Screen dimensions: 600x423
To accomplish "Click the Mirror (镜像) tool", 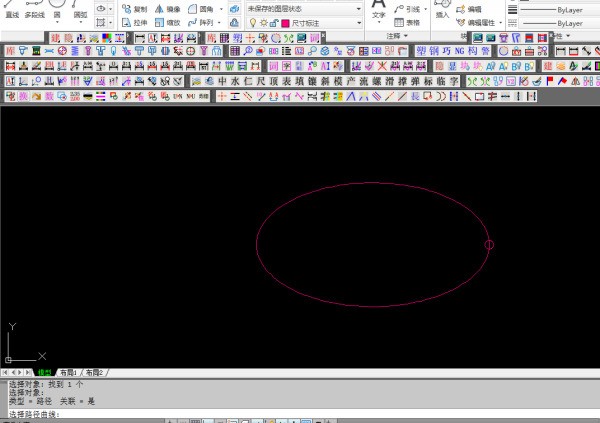I will pos(167,8).
